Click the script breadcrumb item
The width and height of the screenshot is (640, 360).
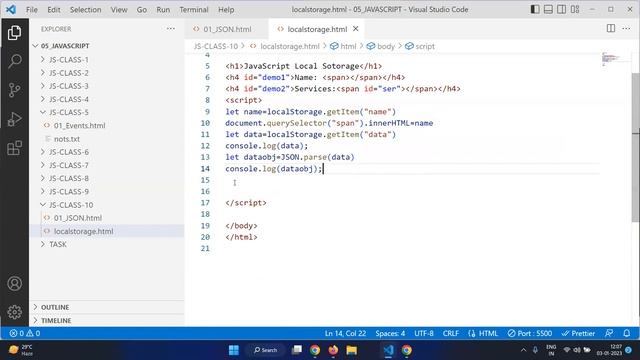pos(420,46)
